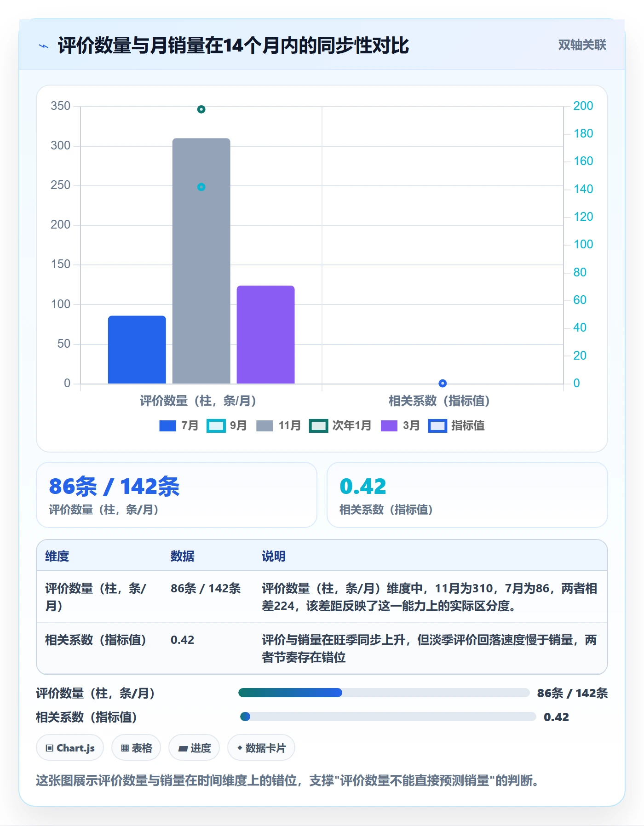Click the chart title heading text
This screenshot has height=826, width=644.
pos(233,46)
